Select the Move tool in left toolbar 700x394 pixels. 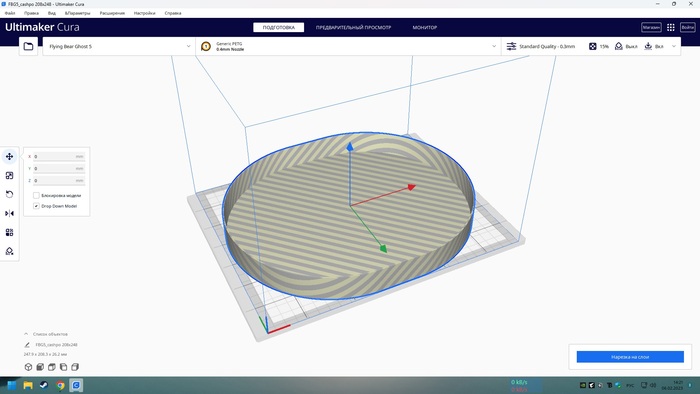pyautogui.click(x=9, y=157)
